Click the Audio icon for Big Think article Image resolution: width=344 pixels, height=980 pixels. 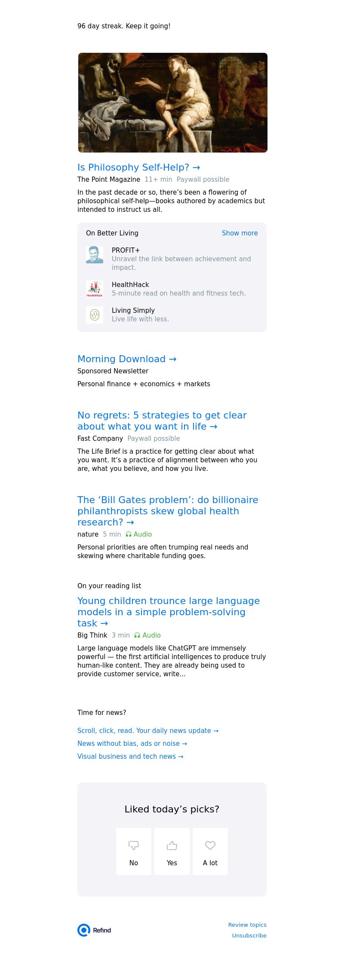(137, 635)
